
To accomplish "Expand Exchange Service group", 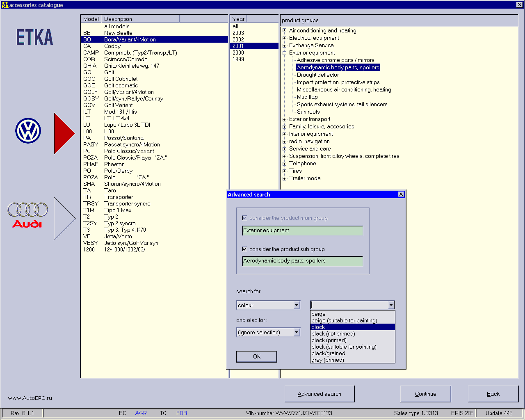I will tap(284, 45).
